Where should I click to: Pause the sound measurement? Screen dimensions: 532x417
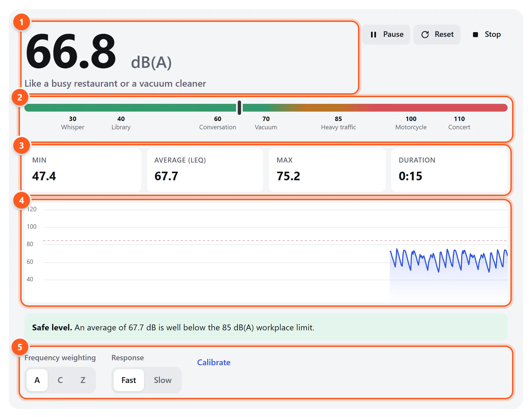[x=386, y=35]
